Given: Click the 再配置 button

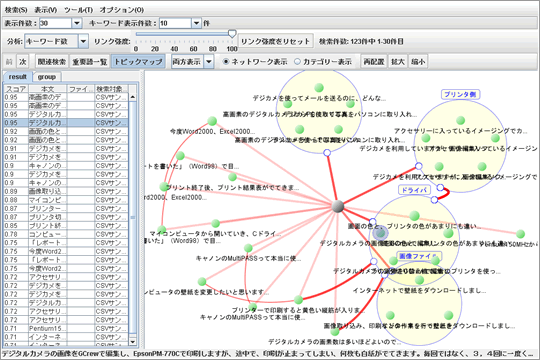Looking at the screenshot, I should pyautogui.click(x=374, y=62).
